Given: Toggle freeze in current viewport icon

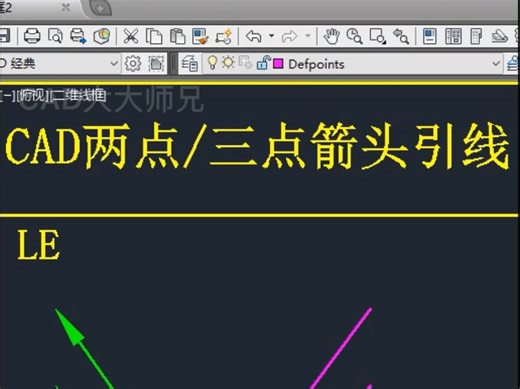Looking at the screenshot, I should coord(246,62).
